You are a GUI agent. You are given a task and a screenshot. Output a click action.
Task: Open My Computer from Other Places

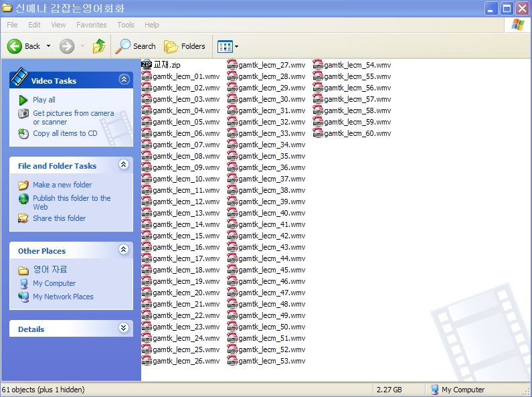click(x=54, y=283)
